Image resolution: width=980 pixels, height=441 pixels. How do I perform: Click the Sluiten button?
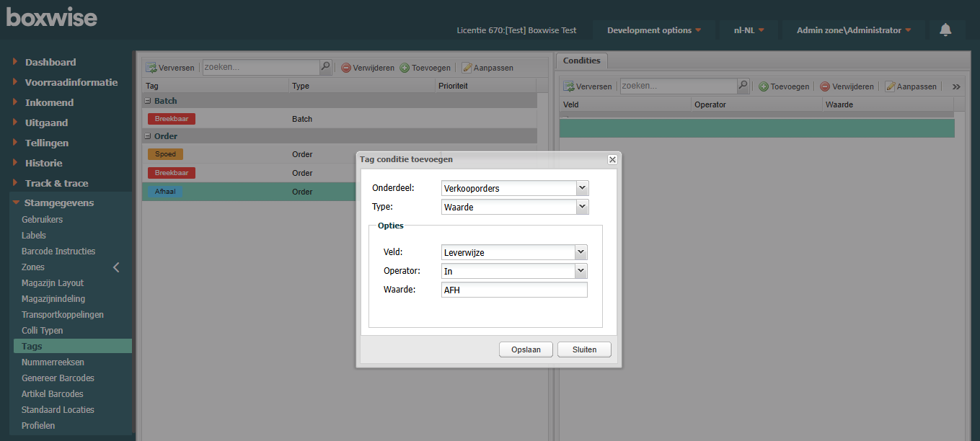tap(584, 349)
